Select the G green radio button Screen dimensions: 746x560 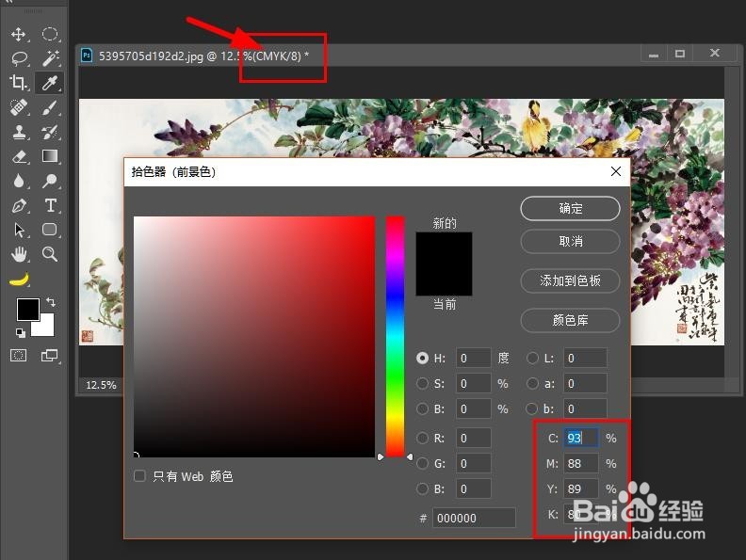pos(422,463)
